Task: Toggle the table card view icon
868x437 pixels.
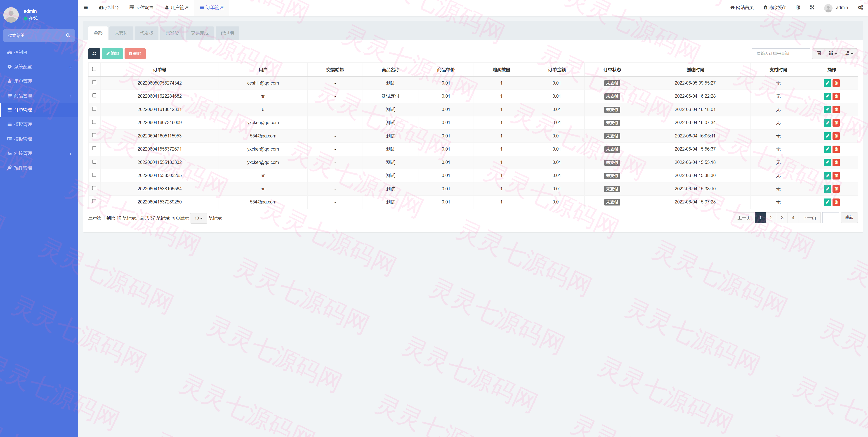Action: pyautogui.click(x=818, y=54)
